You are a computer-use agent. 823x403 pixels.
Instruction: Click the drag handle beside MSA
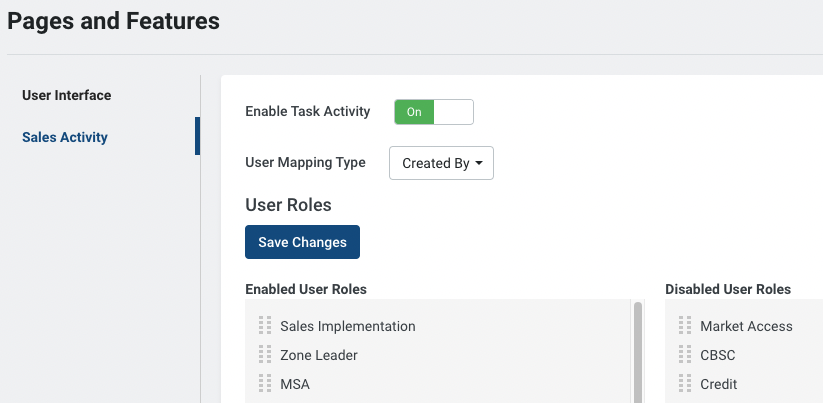pyautogui.click(x=265, y=383)
